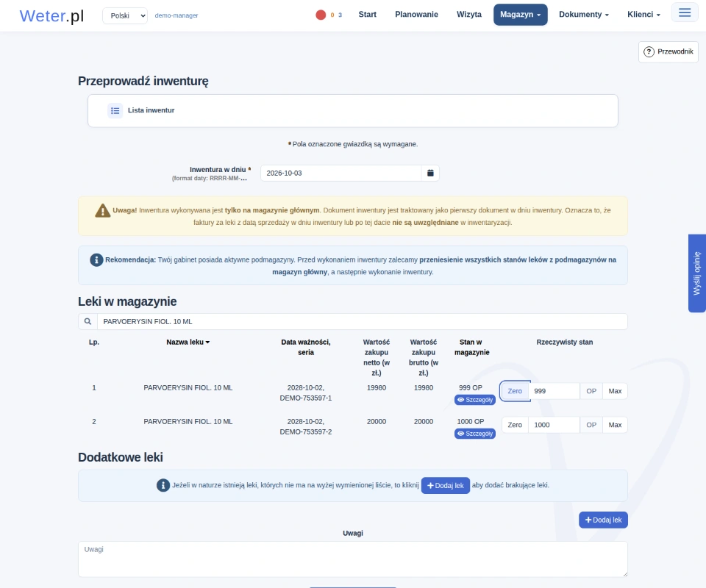Click the Dodaj lek button above Uwagi
Viewport: 706px width, 588px height.
pyautogui.click(x=603, y=520)
